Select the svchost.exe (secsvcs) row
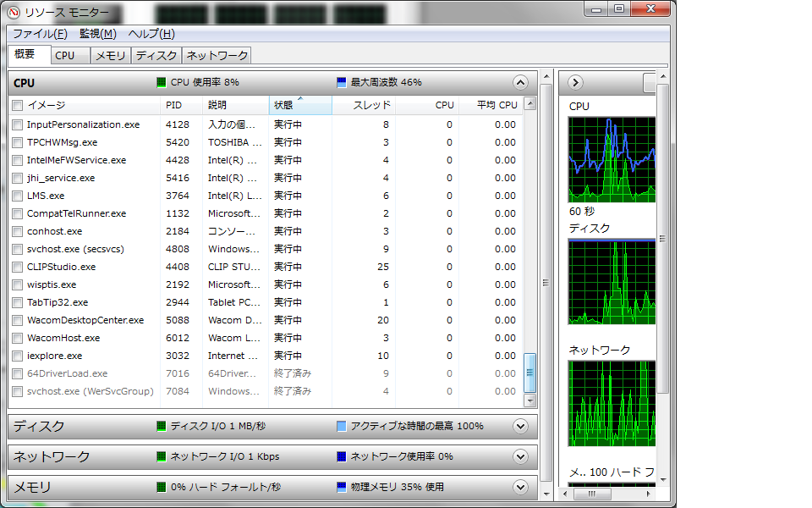The image size is (812, 508). point(266,249)
